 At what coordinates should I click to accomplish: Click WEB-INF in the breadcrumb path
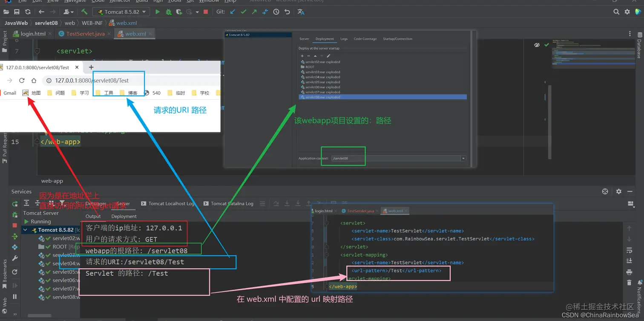coord(92,23)
